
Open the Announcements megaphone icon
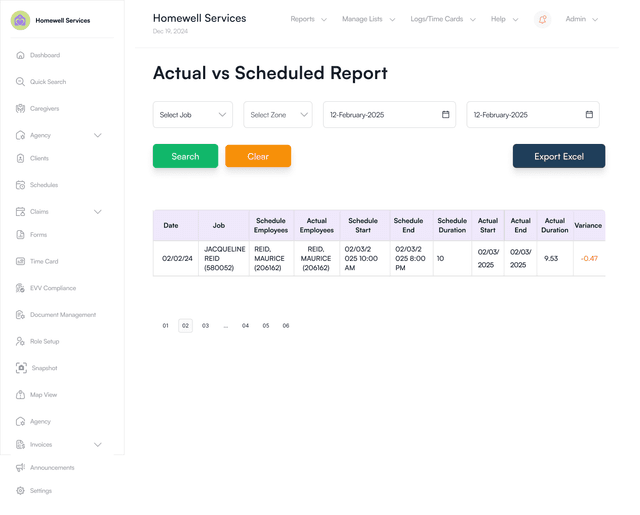[x=20, y=468]
